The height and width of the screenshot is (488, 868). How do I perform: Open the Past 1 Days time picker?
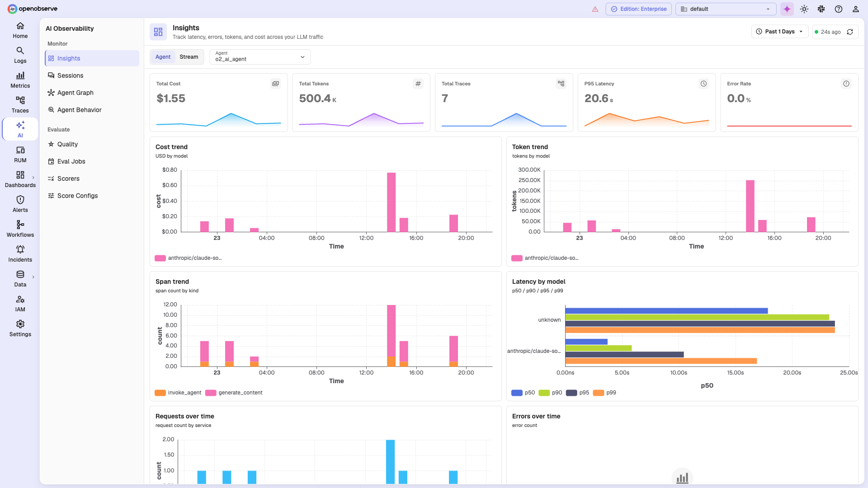point(780,32)
